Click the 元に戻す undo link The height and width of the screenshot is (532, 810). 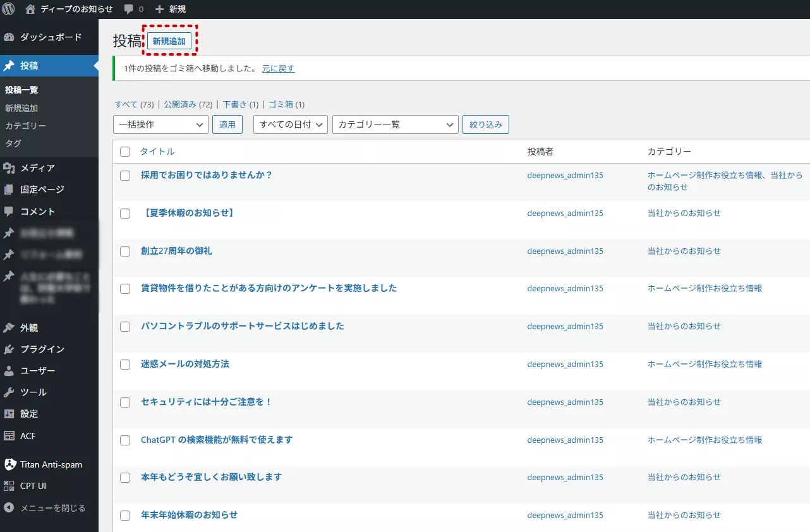278,68
